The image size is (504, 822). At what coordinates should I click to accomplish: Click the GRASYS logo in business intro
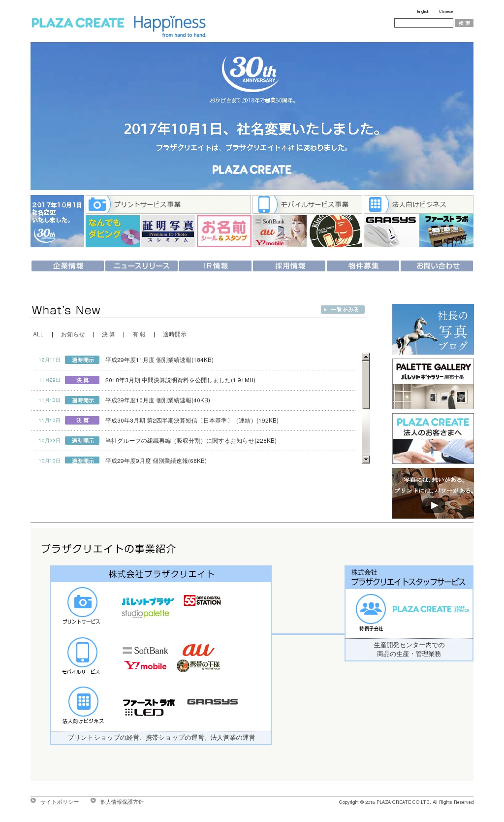pos(212,702)
